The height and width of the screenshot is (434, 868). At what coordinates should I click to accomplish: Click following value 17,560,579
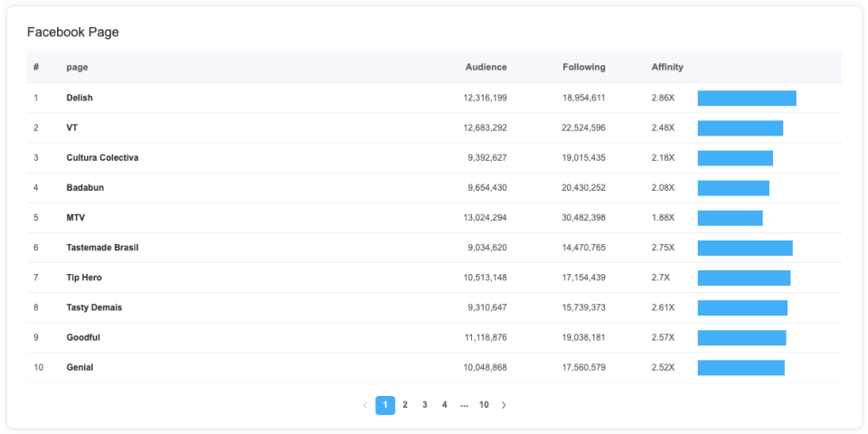coord(584,367)
